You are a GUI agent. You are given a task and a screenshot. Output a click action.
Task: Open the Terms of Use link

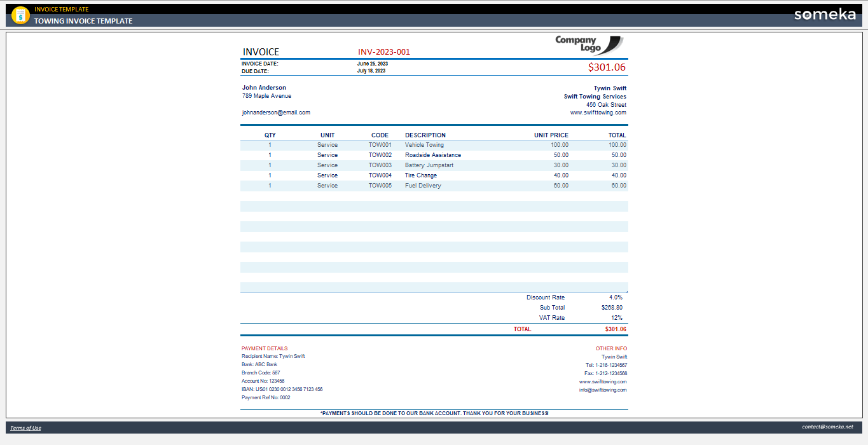(25, 428)
